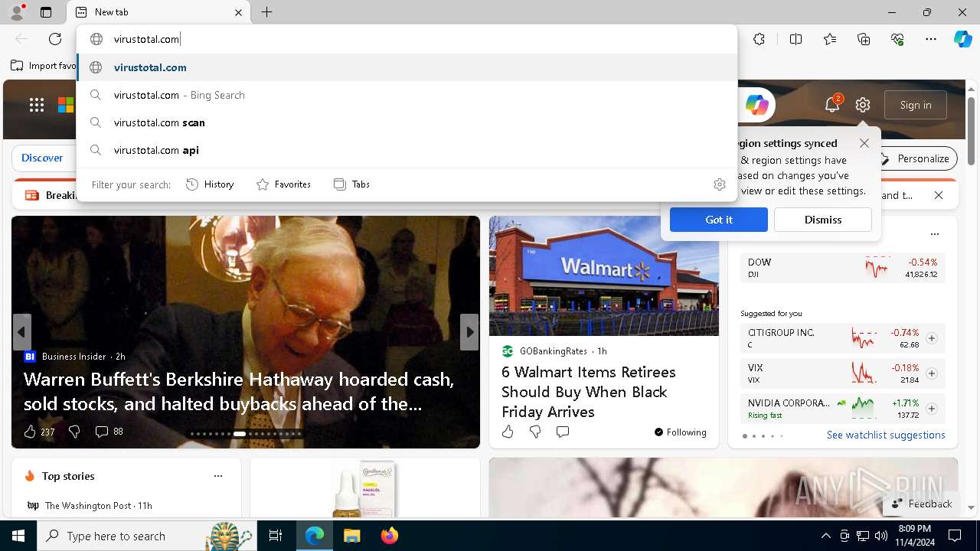
Task: Click the refresh page icon
Action: click(55, 39)
